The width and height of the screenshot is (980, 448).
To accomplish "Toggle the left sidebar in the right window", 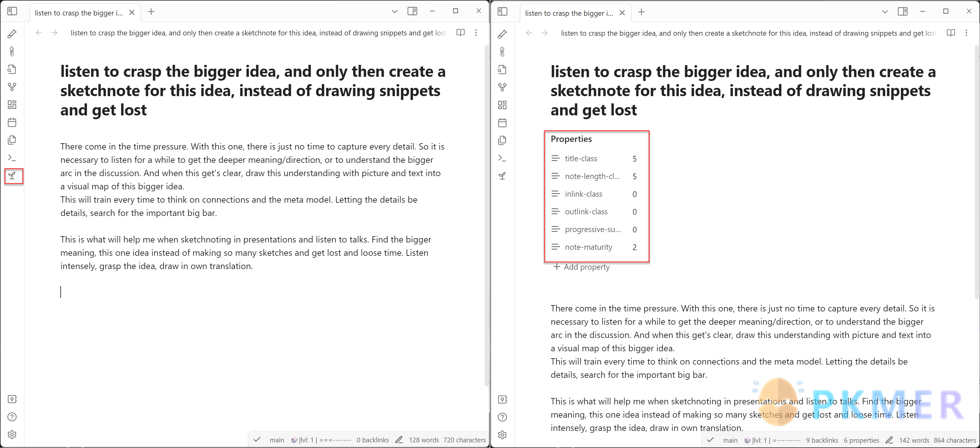I will tap(502, 12).
